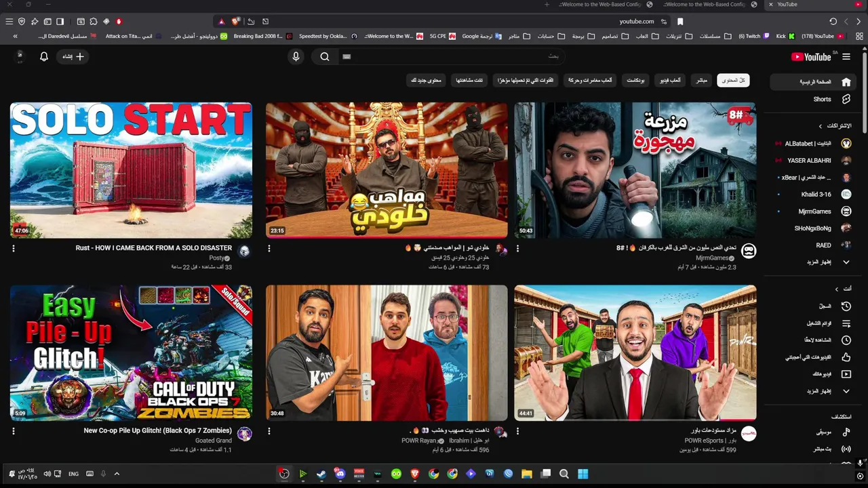The width and height of the screenshot is (868, 488).
Task: Open three-dot menu for Pile Up Glitch video
Action: pyautogui.click(x=14, y=431)
